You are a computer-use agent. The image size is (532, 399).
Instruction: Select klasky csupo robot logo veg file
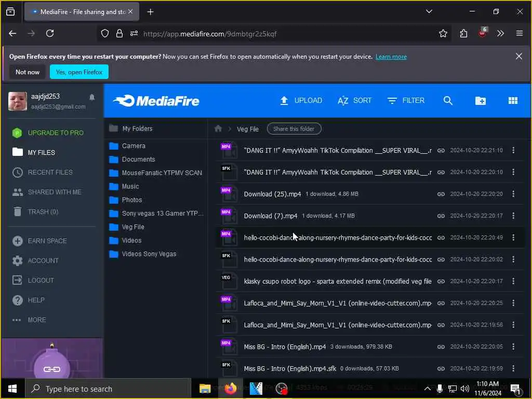pos(338,281)
